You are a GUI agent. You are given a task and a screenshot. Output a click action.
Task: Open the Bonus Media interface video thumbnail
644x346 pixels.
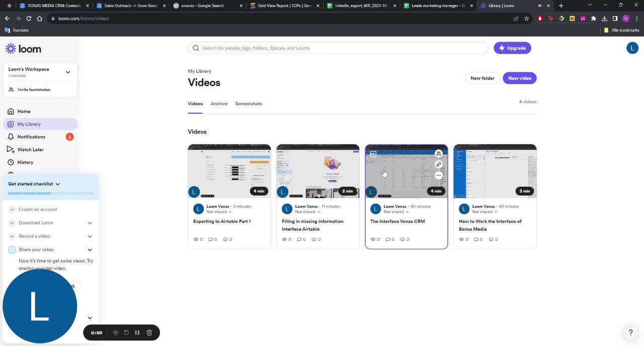point(495,171)
